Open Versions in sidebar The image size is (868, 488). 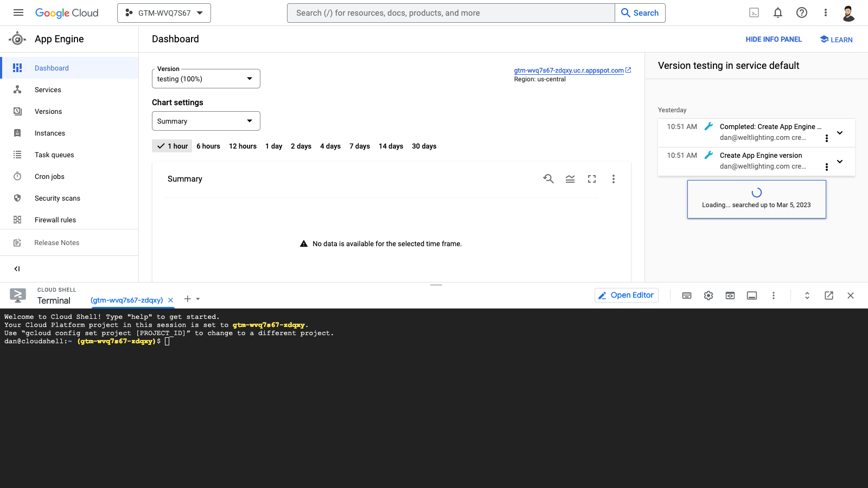(x=69, y=111)
